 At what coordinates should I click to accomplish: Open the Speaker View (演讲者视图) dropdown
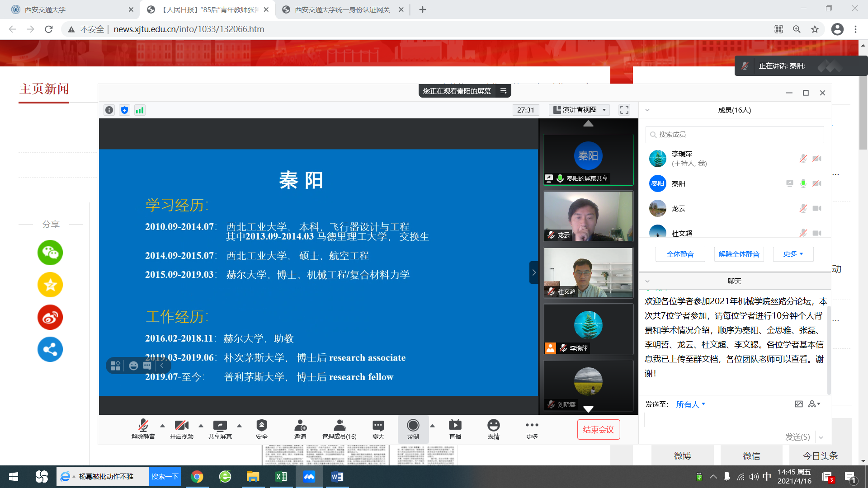pos(580,110)
